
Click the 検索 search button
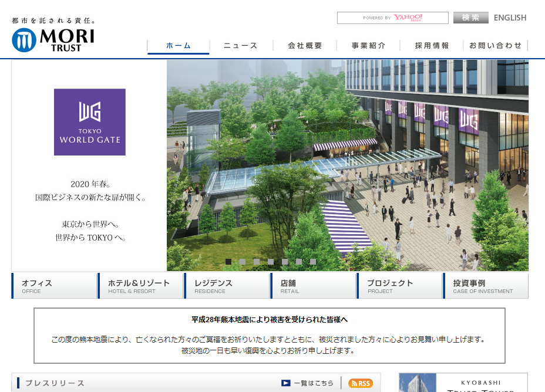(x=470, y=18)
